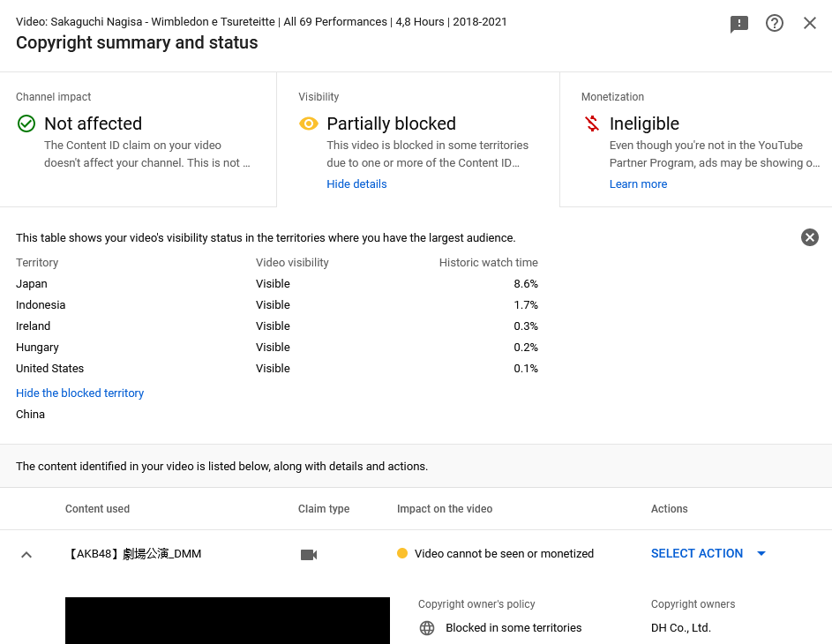Select the Monetization Ineligible panel

pos(695,139)
